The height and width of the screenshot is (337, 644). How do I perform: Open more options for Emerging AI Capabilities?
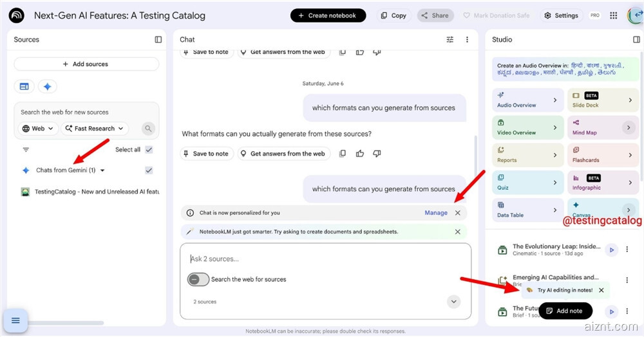tap(627, 280)
